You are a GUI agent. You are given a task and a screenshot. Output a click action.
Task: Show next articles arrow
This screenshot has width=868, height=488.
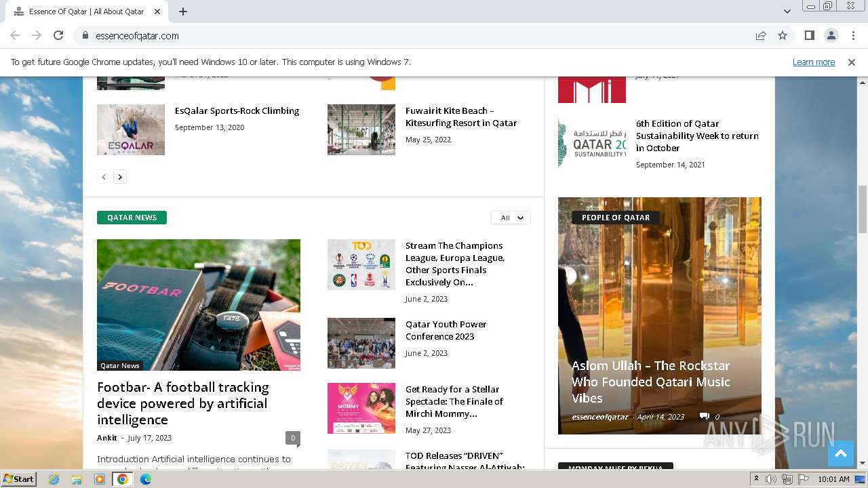click(120, 177)
